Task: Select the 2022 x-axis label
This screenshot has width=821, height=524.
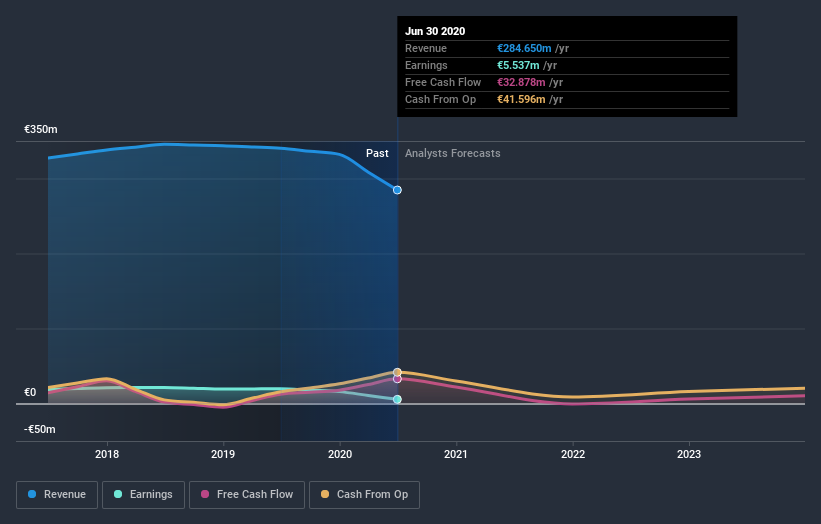Action: (573, 454)
